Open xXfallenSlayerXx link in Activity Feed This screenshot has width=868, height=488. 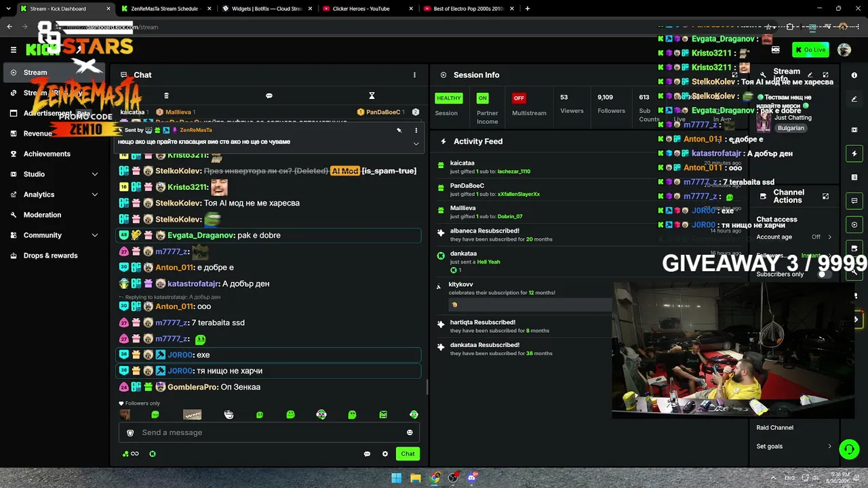click(519, 195)
